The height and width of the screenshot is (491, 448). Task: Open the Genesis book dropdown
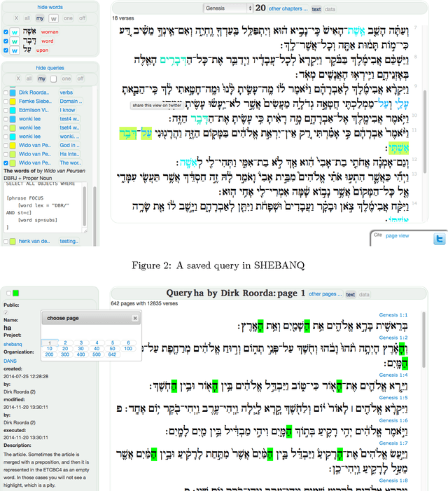[227, 8]
